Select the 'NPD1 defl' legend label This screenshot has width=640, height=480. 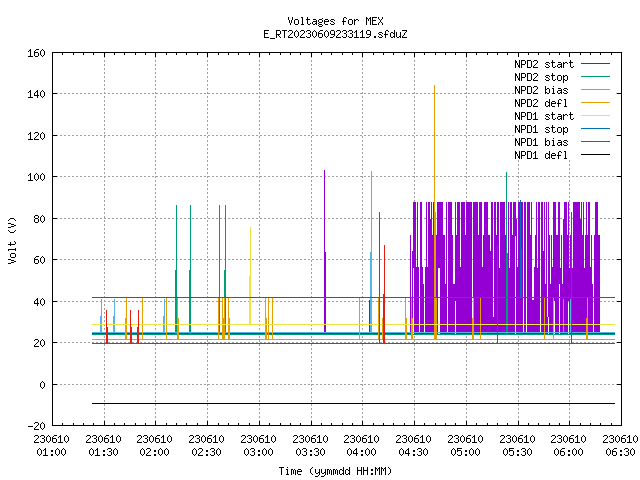tap(541, 156)
